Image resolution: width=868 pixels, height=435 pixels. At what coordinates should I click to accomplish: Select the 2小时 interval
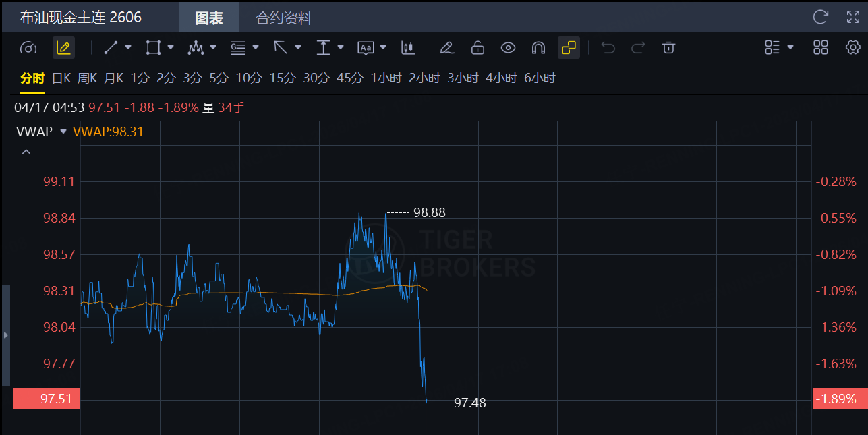[424, 78]
